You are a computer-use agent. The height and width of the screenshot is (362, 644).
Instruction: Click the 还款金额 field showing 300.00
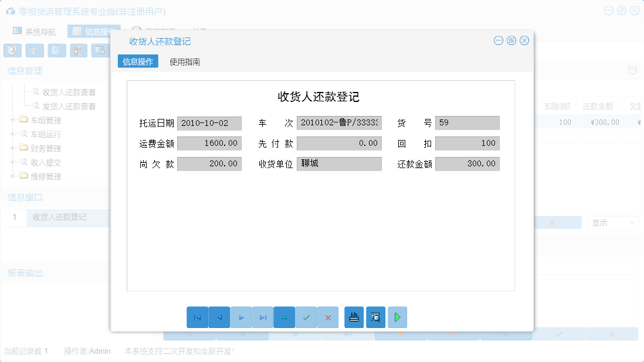pyautogui.click(x=468, y=164)
